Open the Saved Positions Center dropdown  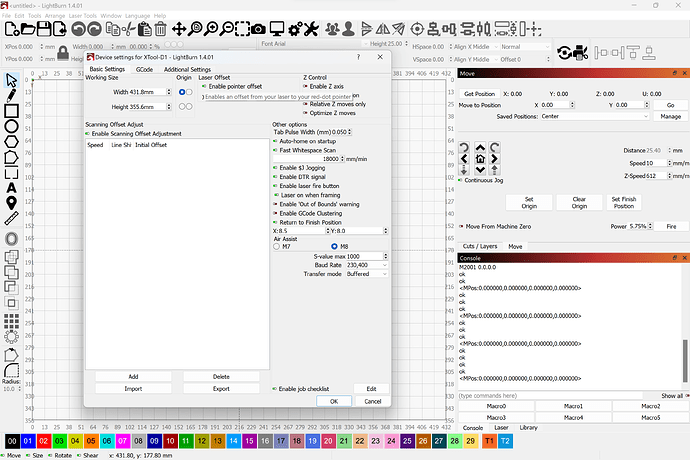(x=594, y=116)
